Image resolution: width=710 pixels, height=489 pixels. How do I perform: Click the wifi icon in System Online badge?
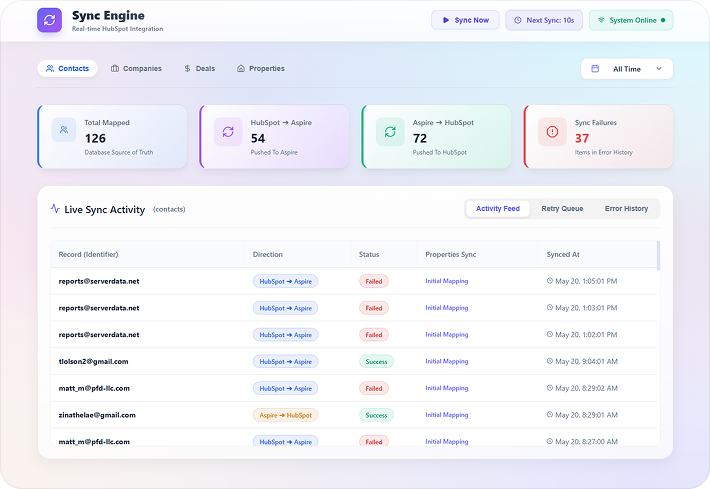click(601, 20)
